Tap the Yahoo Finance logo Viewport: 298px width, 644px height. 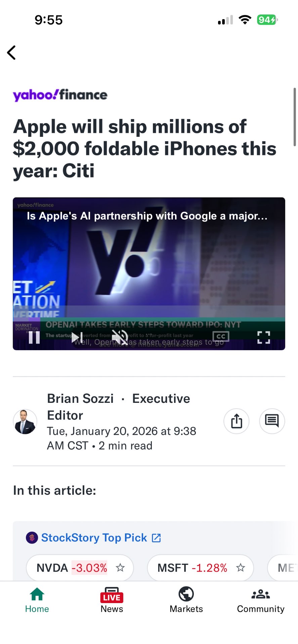(x=60, y=95)
